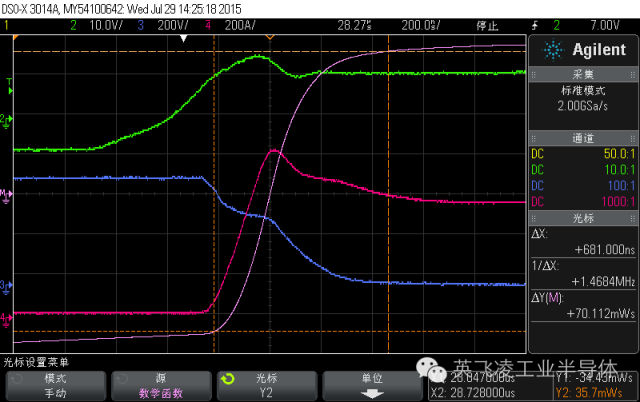Viewport: 640px width, 402px height.
Task: Click the 通道 (Channel) panel header
Action: click(x=583, y=141)
